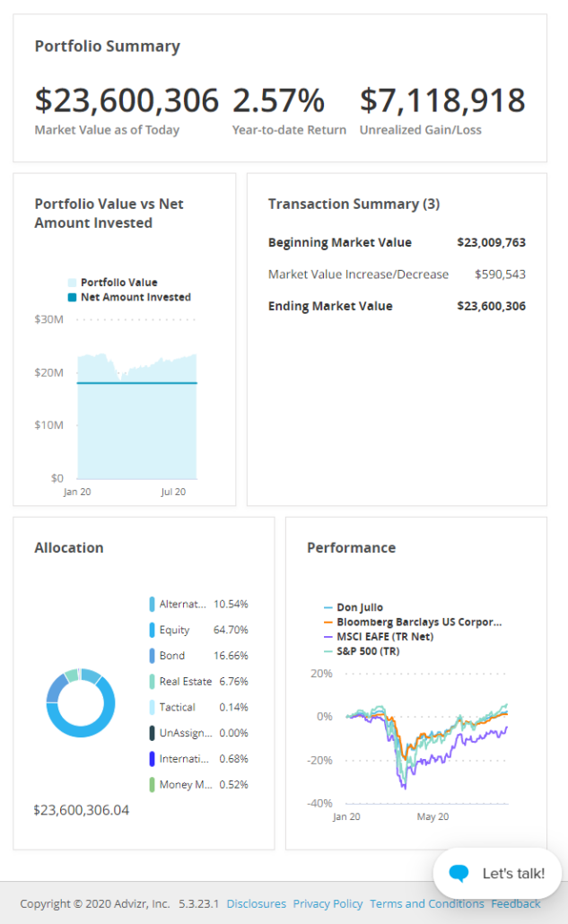The image size is (568, 924).
Task: Select the Money Market allocation legend row
Action: (x=198, y=785)
